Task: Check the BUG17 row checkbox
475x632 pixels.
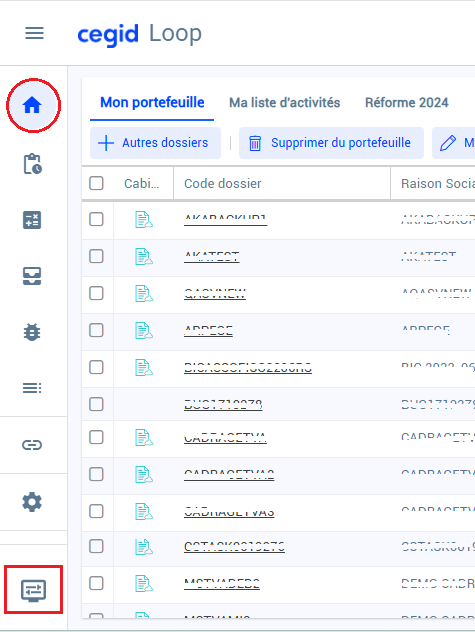Action: click(96, 404)
